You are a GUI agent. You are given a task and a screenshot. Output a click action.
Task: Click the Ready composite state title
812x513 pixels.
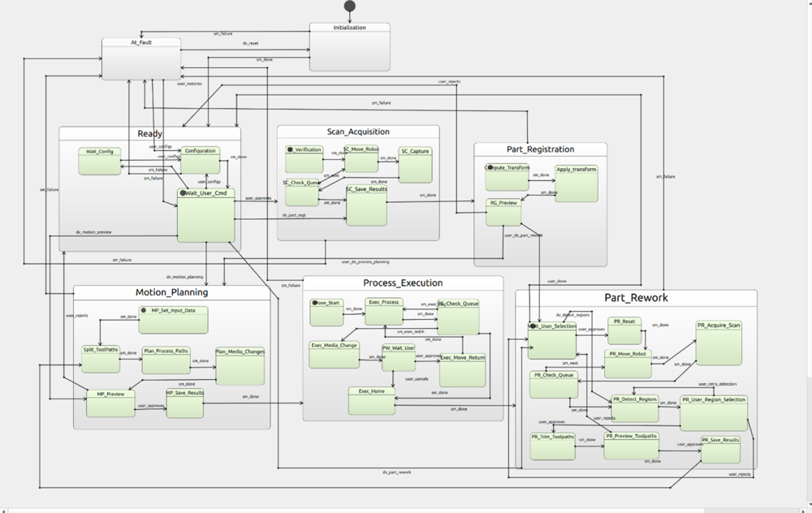click(149, 134)
